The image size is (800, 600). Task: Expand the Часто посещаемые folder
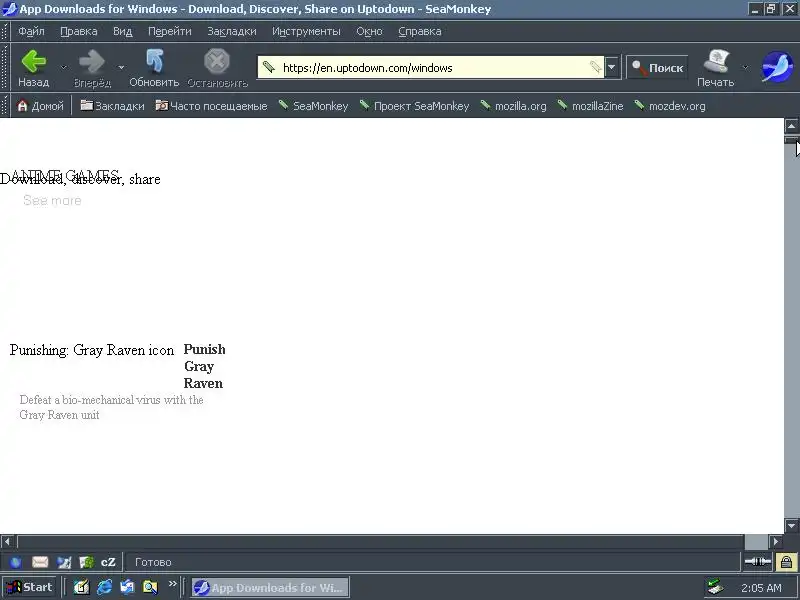coord(211,106)
